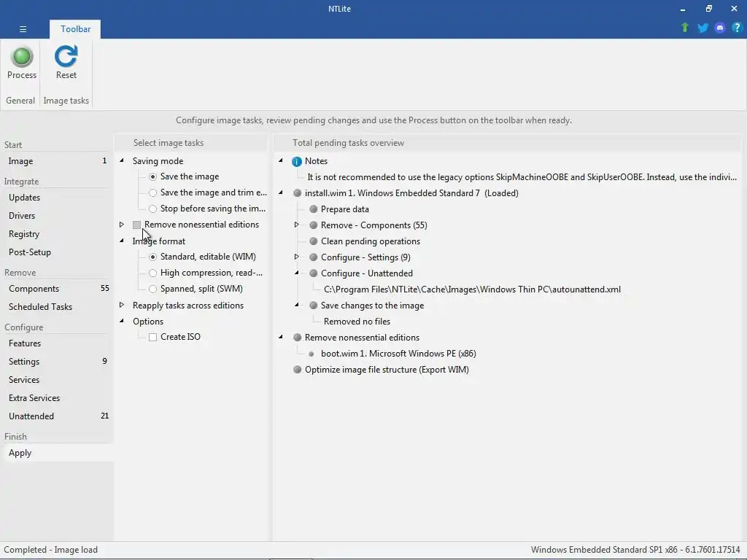Click the Completed - Image load status text
The image size is (747, 560).
click(50, 550)
